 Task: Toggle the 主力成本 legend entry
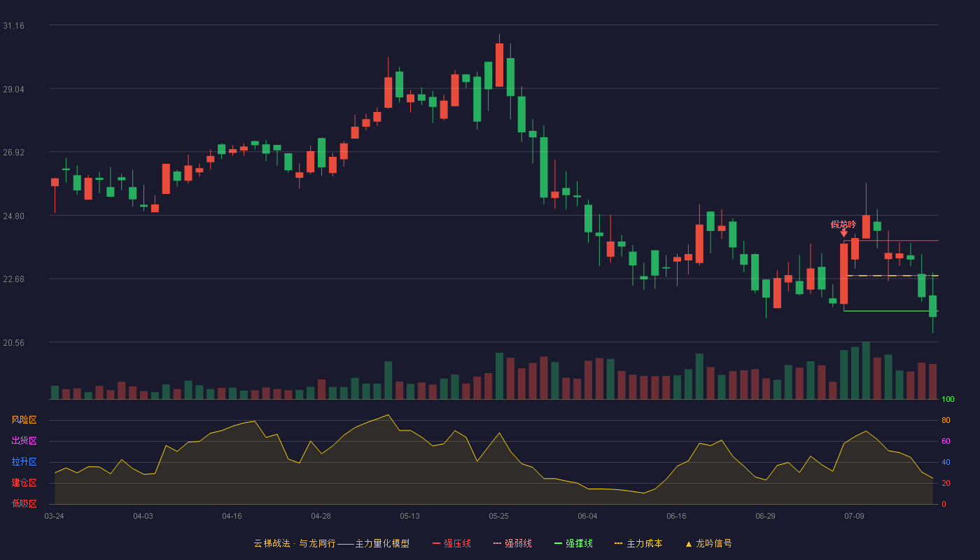click(x=638, y=543)
